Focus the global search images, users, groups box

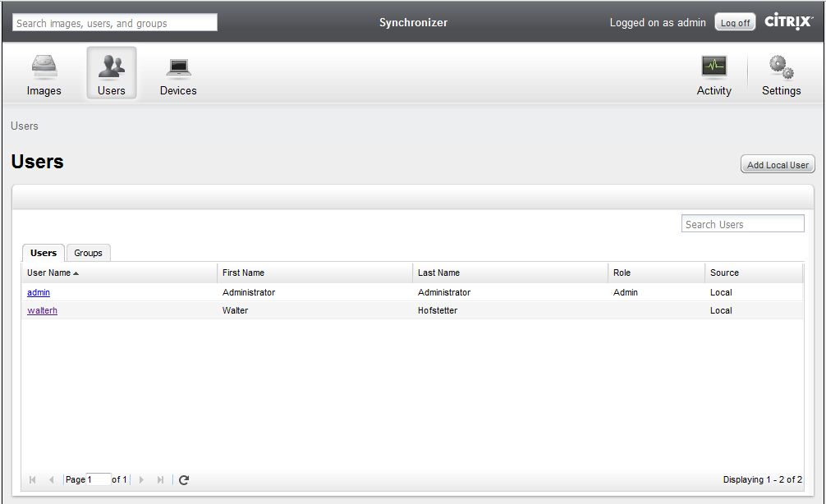tap(115, 23)
